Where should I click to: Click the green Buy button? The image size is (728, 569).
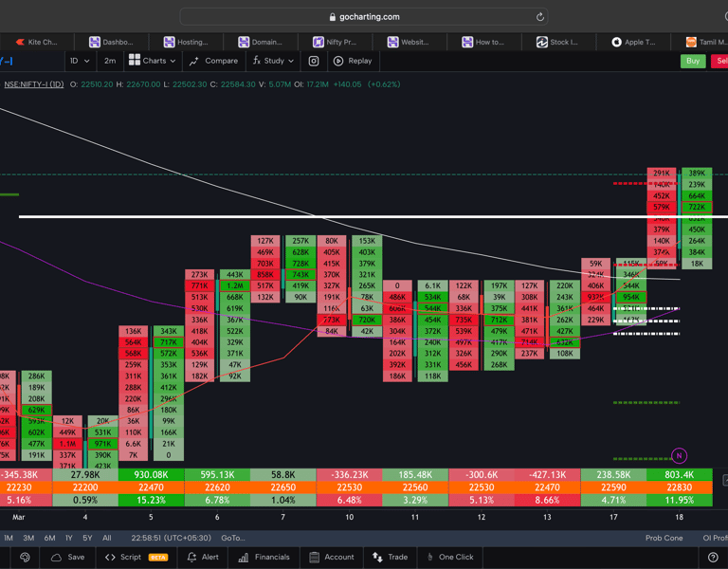pyautogui.click(x=693, y=61)
